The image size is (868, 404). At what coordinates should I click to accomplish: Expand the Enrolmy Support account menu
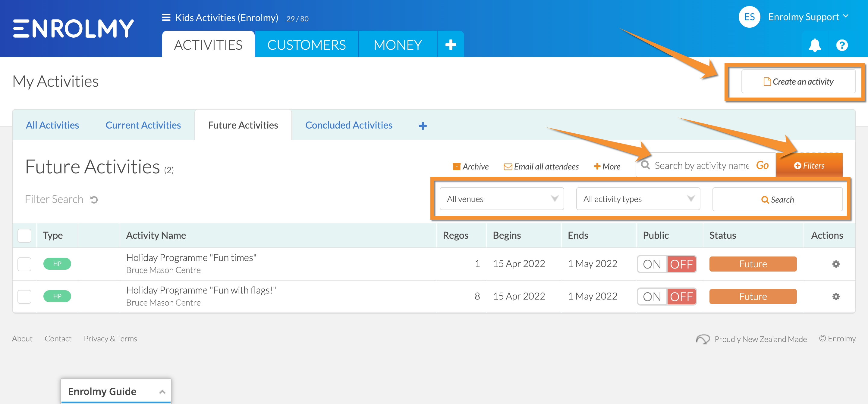click(x=808, y=17)
